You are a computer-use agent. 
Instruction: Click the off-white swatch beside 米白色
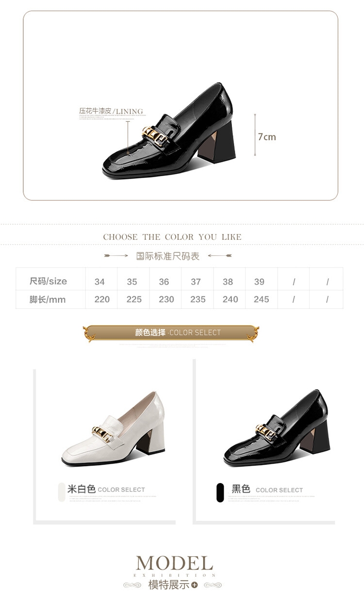[61, 492]
